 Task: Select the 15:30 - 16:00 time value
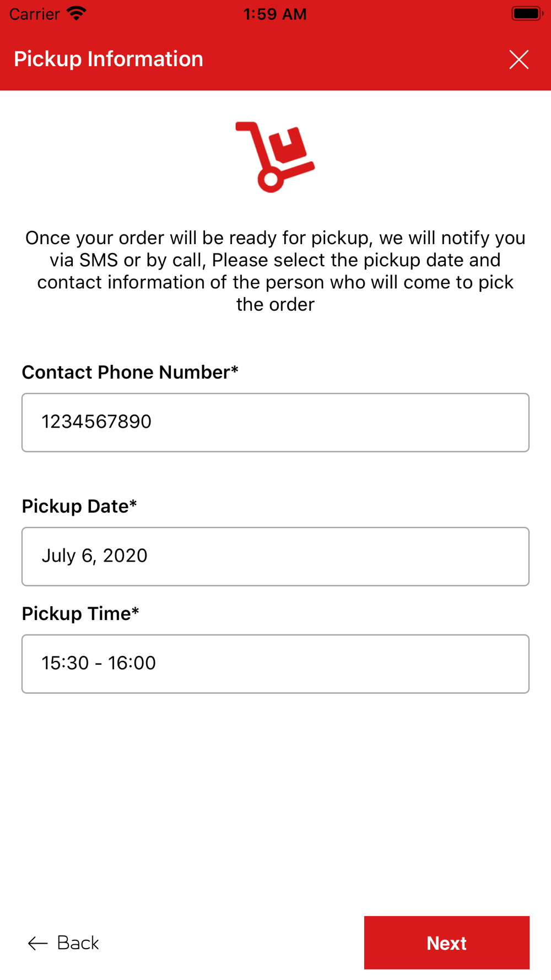point(99,663)
